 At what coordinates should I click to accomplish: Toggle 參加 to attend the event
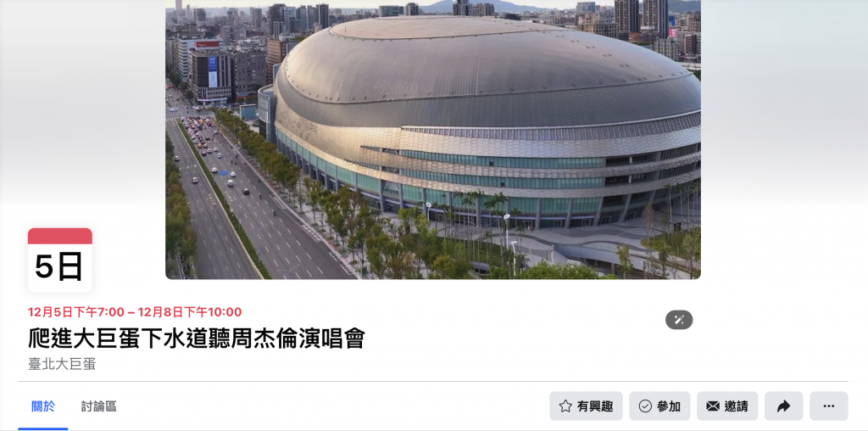659,406
